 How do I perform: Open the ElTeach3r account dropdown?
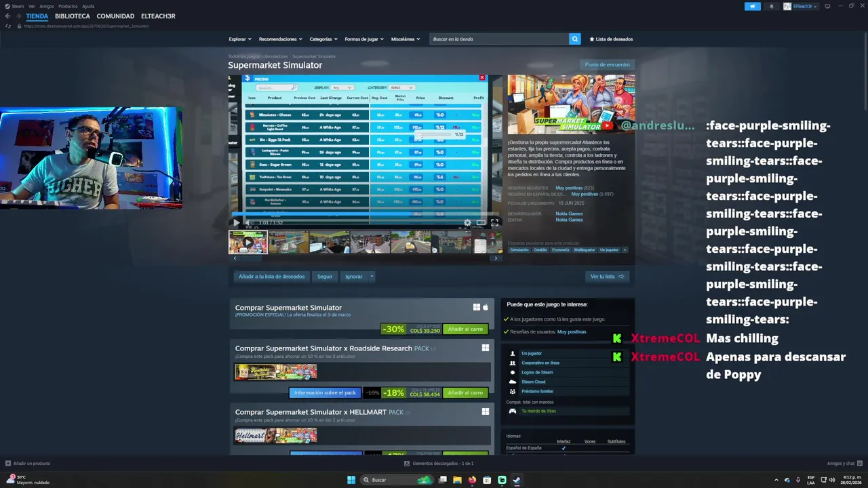pyautogui.click(x=801, y=6)
